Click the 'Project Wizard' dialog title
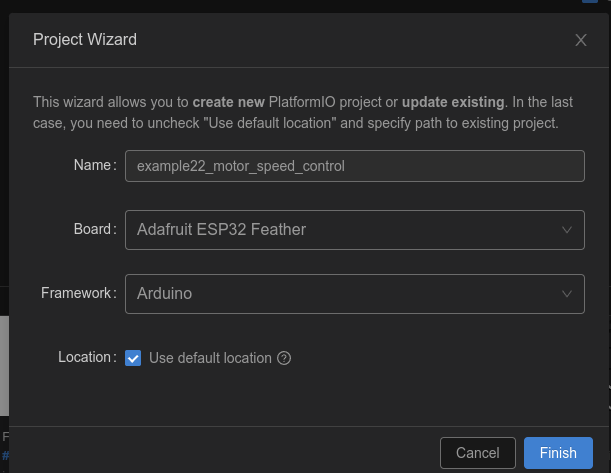 coord(85,40)
